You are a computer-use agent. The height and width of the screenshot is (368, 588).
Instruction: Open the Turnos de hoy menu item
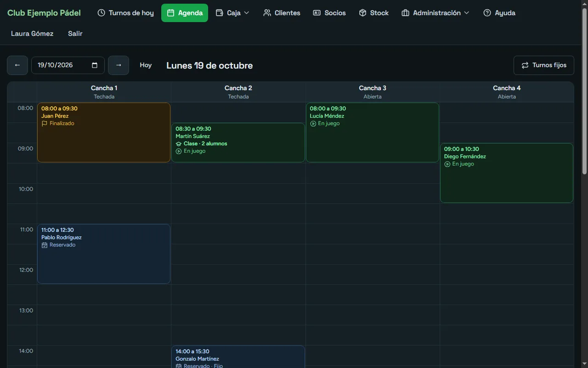pos(126,13)
